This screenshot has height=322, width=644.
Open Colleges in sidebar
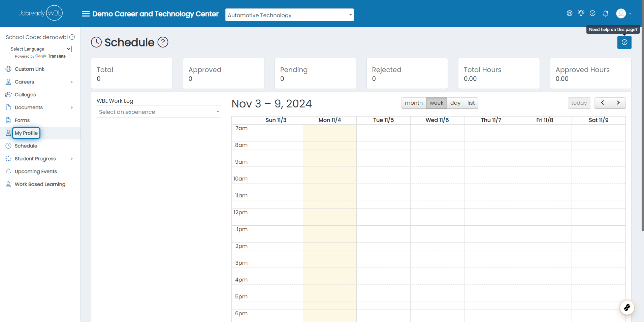[x=25, y=95]
